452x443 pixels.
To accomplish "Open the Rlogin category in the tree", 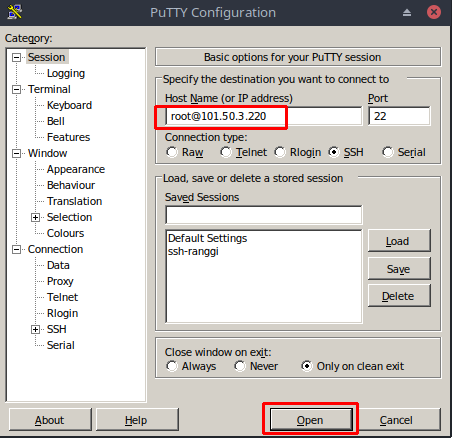I will click(62, 313).
